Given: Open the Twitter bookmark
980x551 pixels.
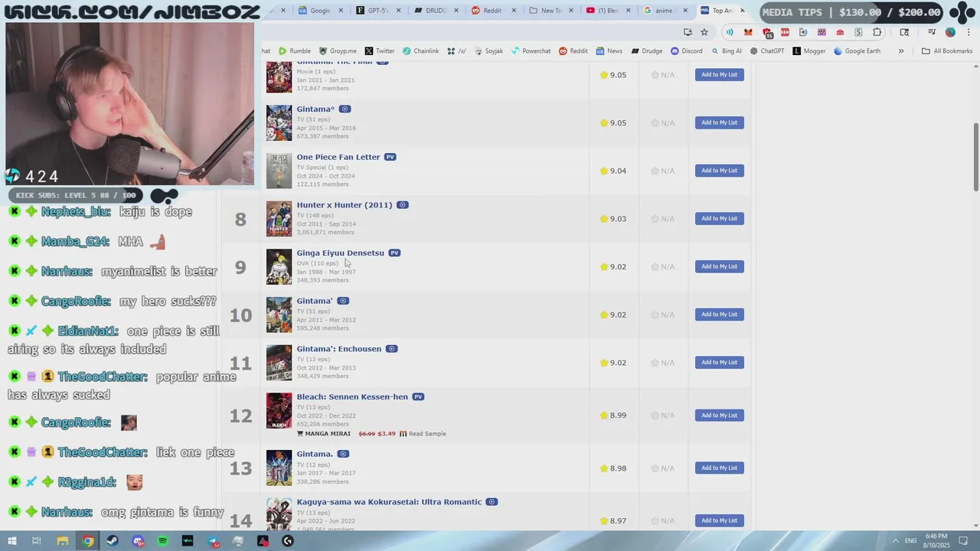Looking at the screenshot, I should (380, 51).
